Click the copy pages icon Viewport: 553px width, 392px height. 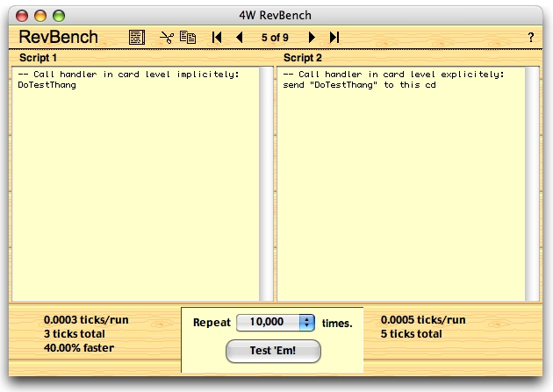pos(188,38)
